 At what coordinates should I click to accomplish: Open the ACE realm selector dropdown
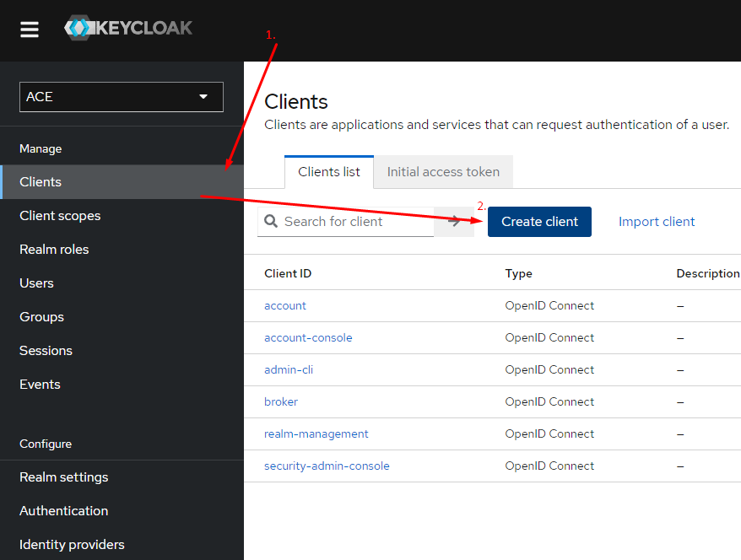click(x=121, y=97)
